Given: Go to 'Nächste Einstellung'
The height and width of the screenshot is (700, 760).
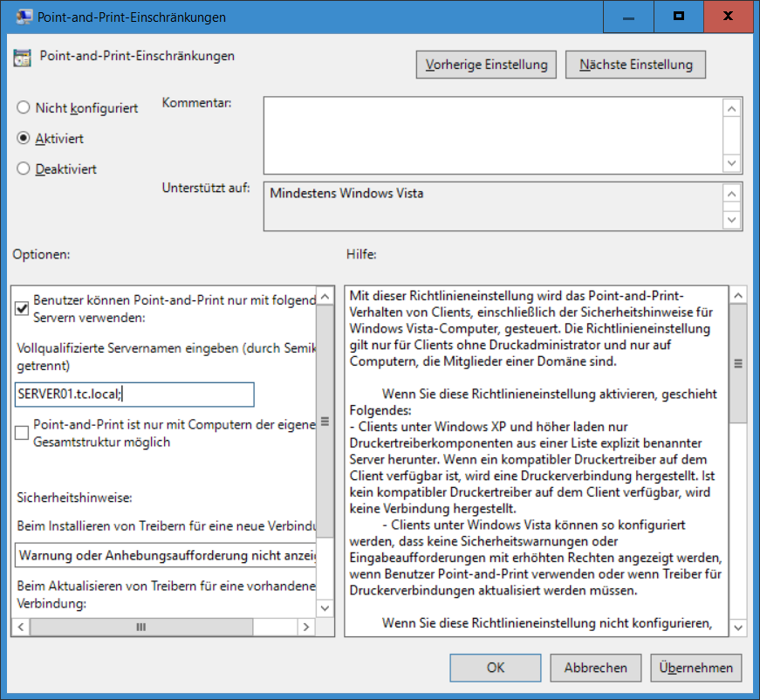Looking at the screenshot, I should click(x=635, y=65).
